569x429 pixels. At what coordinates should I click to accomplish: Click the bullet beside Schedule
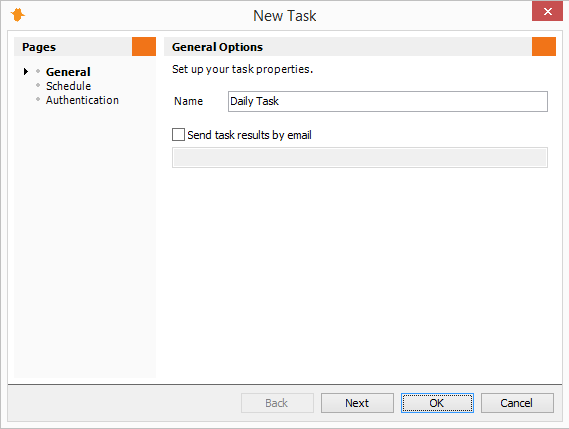point(38,85)
